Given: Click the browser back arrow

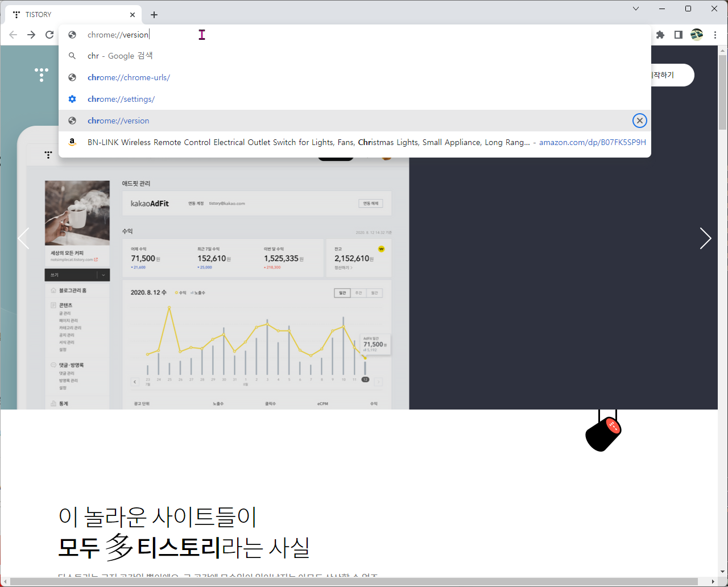Looking at the screenshot, I should point(13,35).
